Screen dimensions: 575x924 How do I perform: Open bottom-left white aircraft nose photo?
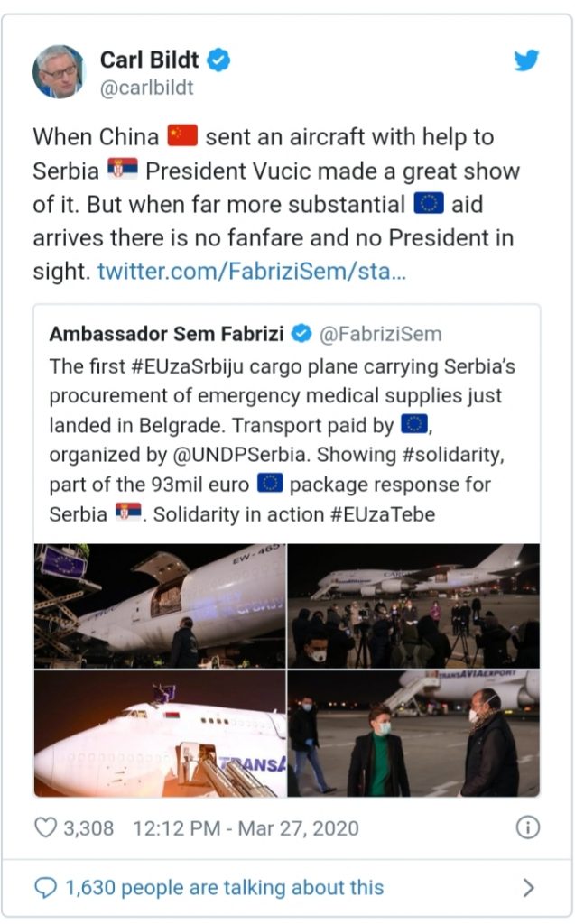coord(160,734)
